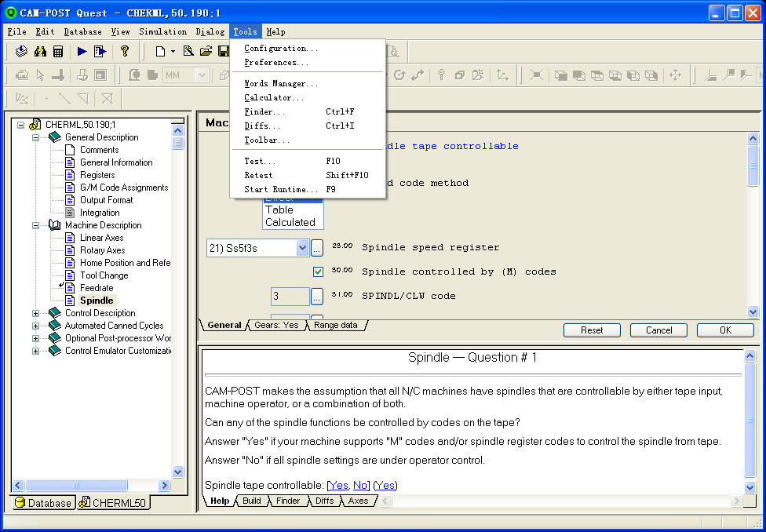Choose Words Manager... in Tools menu
766x532 pixels.
point(308,84)
